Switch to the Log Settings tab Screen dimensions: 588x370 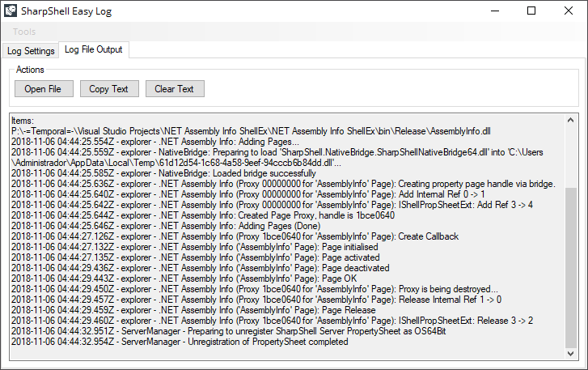coord(31,51)
